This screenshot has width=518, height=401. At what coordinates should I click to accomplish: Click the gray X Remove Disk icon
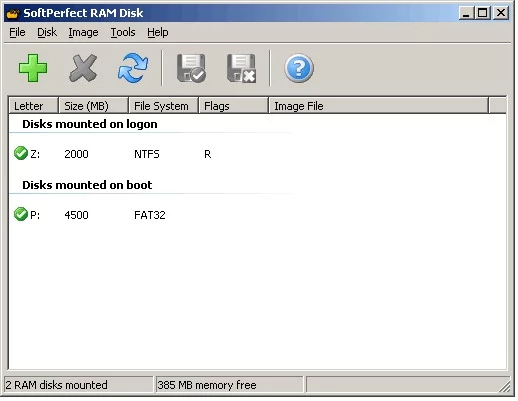pos(83,68)
